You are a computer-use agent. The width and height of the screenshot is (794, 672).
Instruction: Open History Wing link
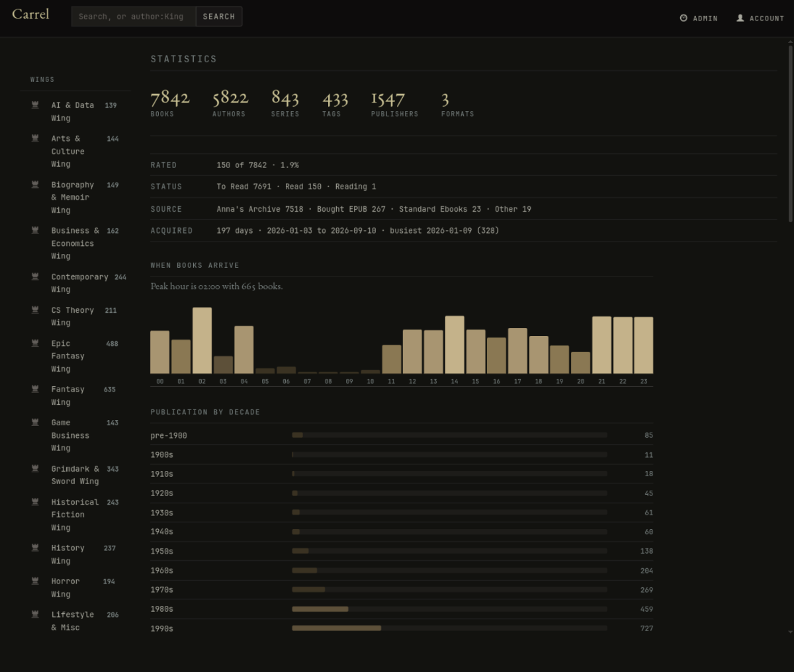67,554
